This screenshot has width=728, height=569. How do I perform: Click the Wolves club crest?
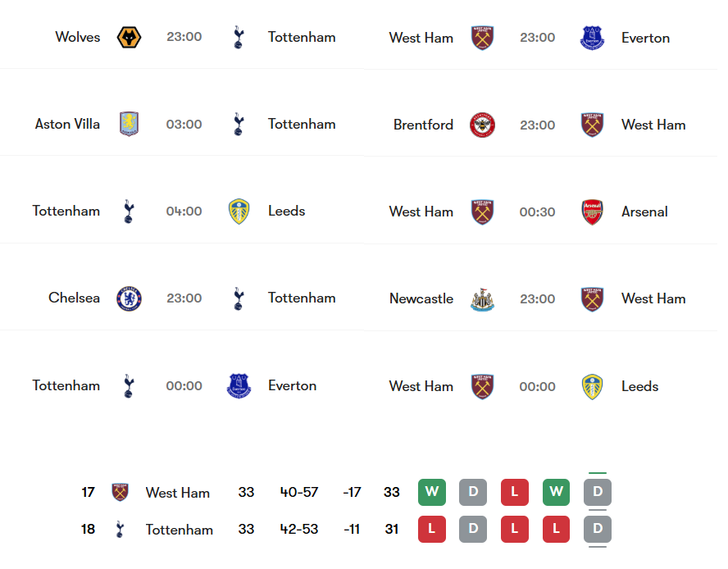130,37
